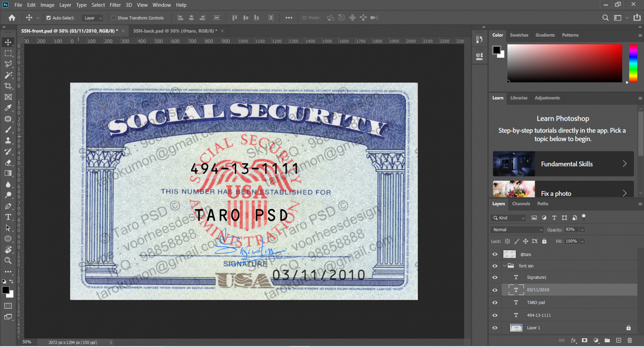Select the Frame tool

(8, 97)
